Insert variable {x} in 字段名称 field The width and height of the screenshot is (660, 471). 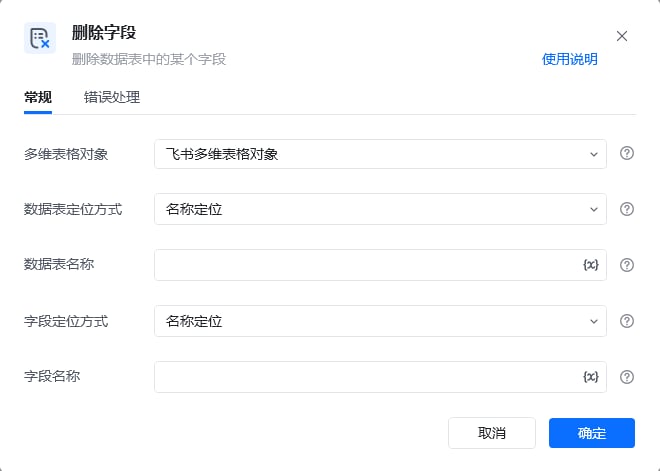tap(591, 377)
